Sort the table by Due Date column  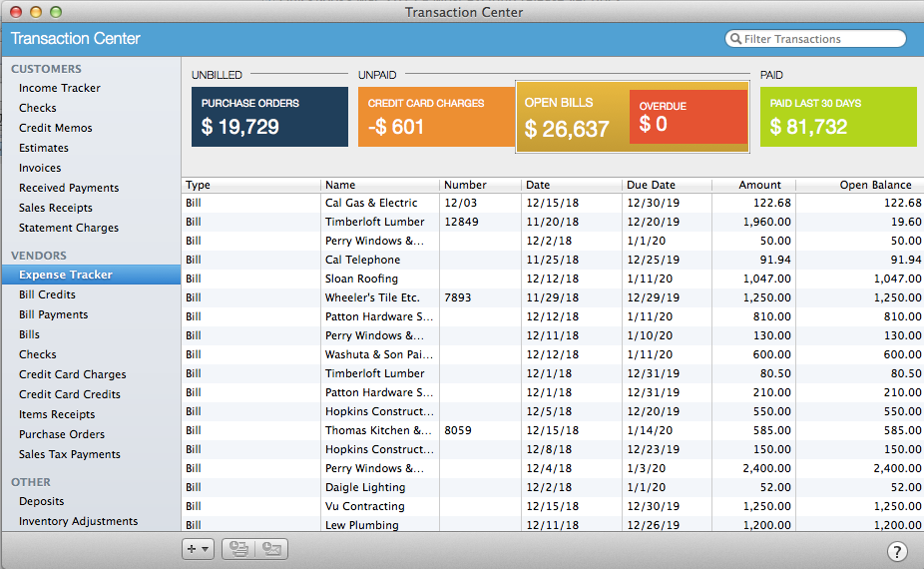coord(651,185)
